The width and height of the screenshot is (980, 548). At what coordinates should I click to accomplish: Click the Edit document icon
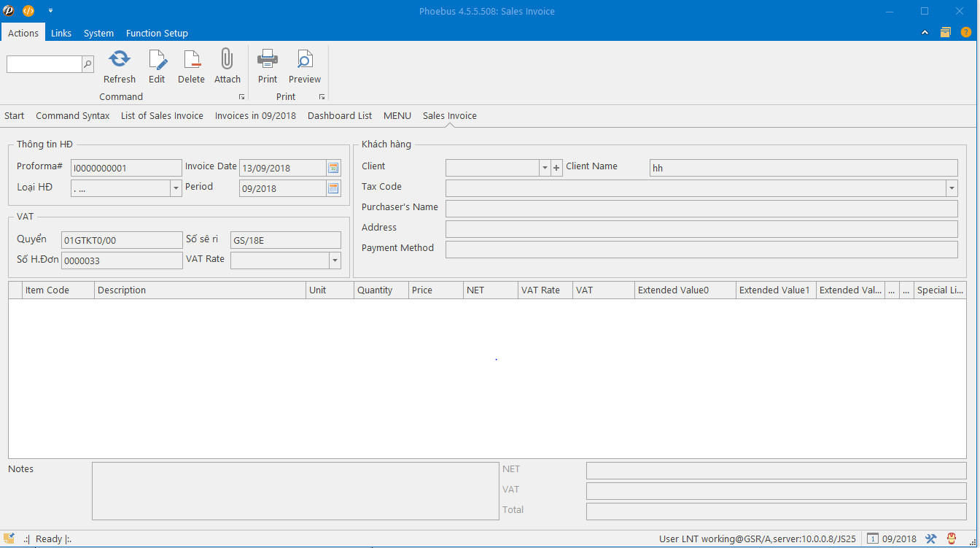pos(157,59)
